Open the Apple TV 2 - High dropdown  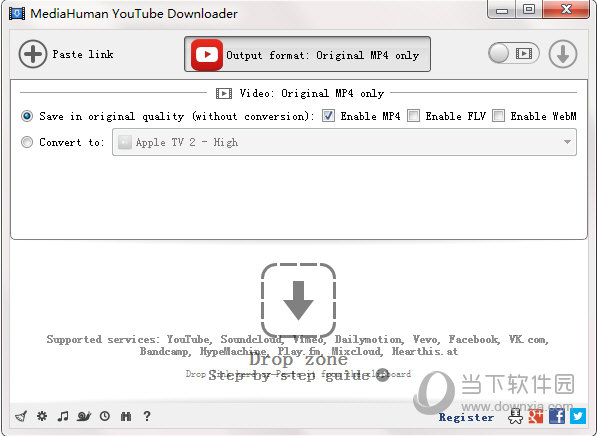(344, 142)
